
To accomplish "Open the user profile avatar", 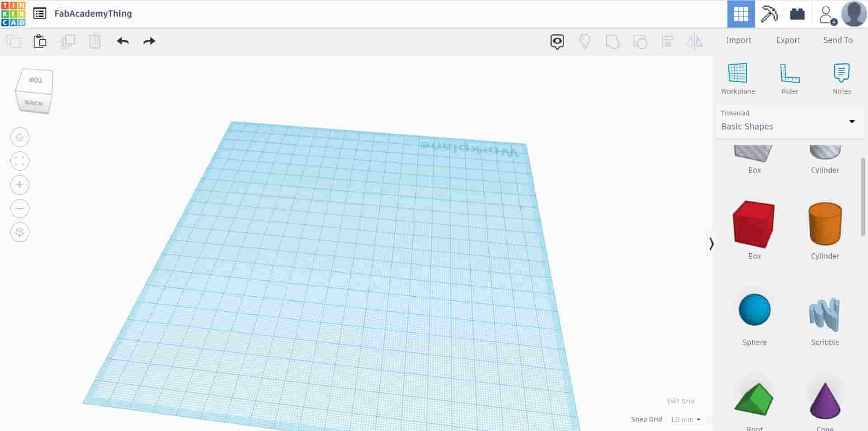I will coord(854,14).
